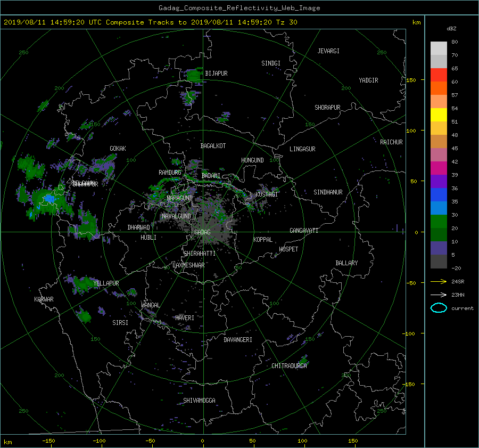Click the cyan current-position ellipse in legend
Viewport: 479px width, 448px height.
pyautogui.click(x=439, y=308)
